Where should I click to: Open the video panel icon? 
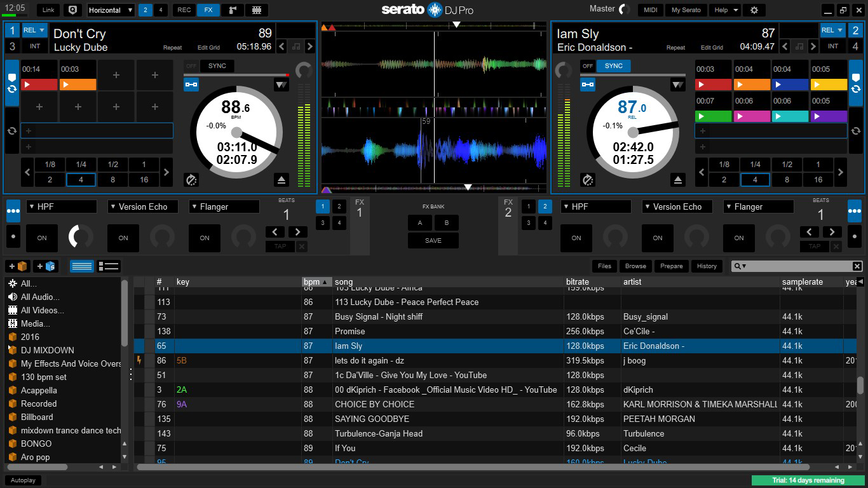click(256, 10)
